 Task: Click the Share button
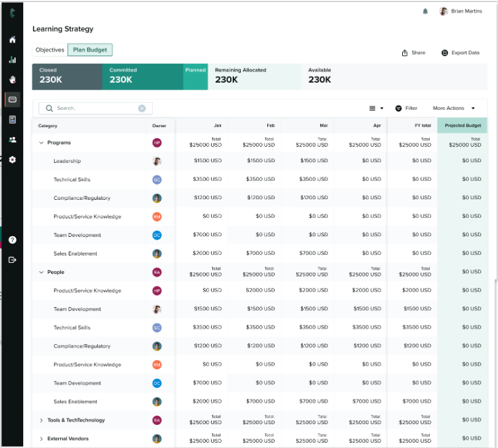413,53
